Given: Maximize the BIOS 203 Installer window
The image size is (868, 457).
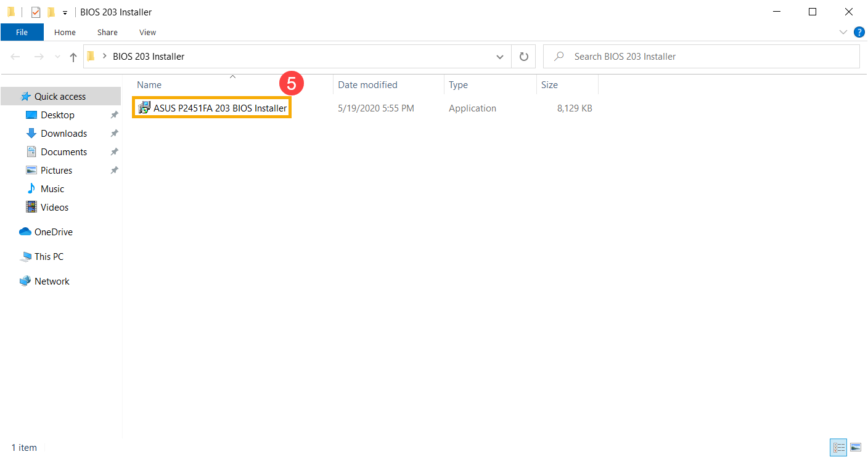Looking at the screenshot, I should [813, 12].
